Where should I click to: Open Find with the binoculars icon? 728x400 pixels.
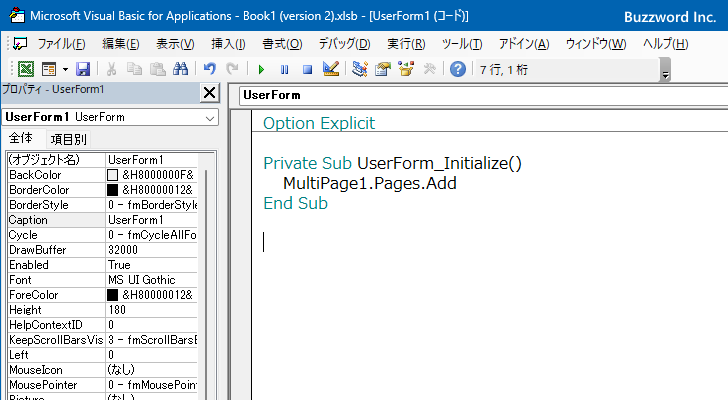coord(180,69)
